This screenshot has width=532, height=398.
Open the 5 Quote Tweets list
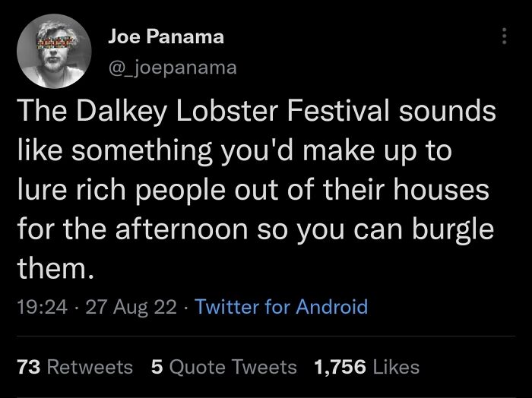[224, 367]
